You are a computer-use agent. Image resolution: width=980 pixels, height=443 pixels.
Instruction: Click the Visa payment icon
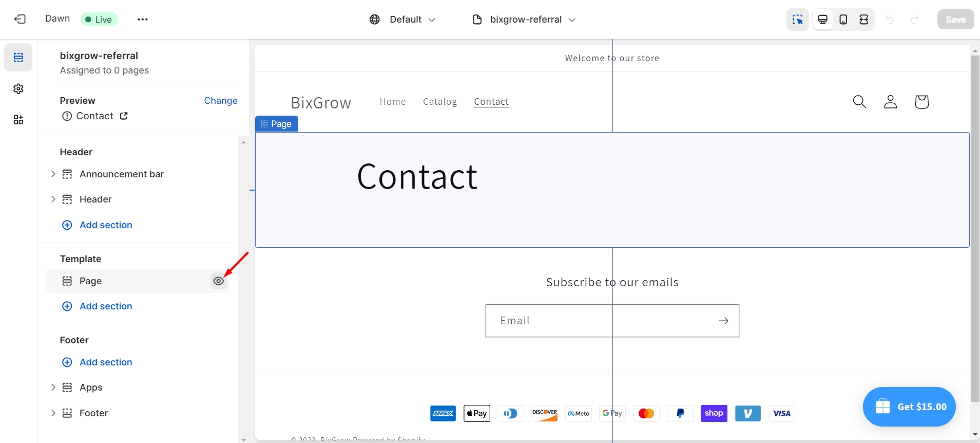coord(782,413)
